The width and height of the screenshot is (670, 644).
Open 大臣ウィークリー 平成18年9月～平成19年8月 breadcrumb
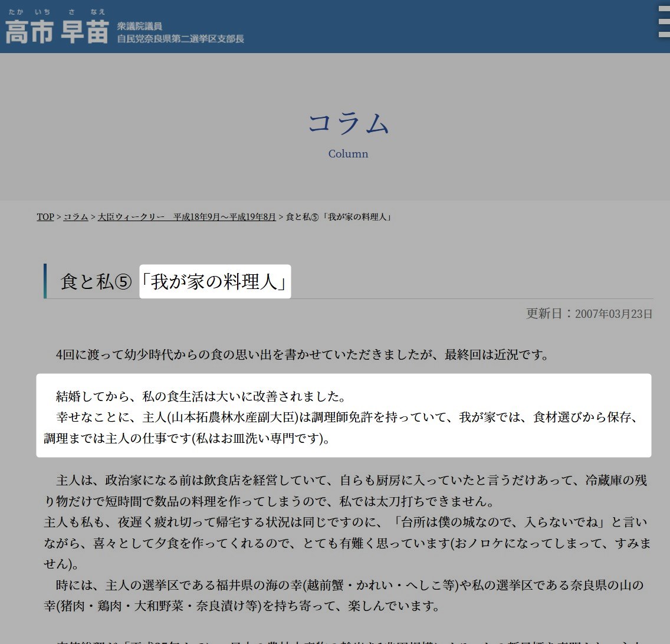(x=187, y=216)
